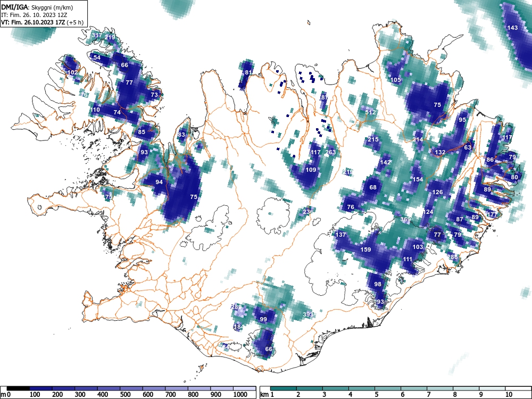The image size is (532, 399).
Task: Click the visibility value 80 on the map
Action: point(514,177)
